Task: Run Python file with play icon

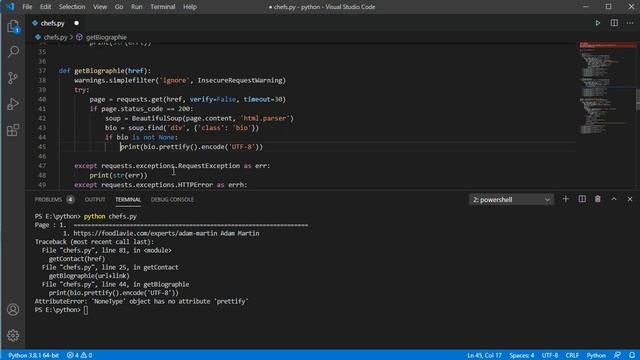Action: 598,23
